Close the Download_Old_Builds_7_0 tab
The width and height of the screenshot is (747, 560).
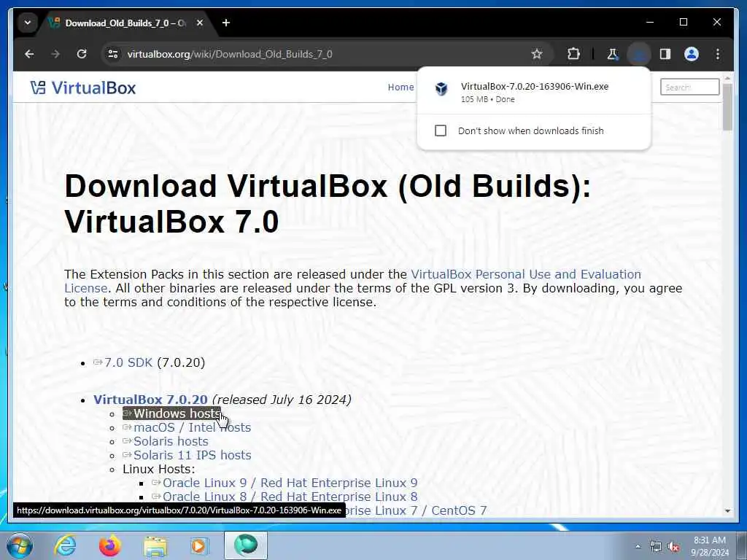[200, 23]
